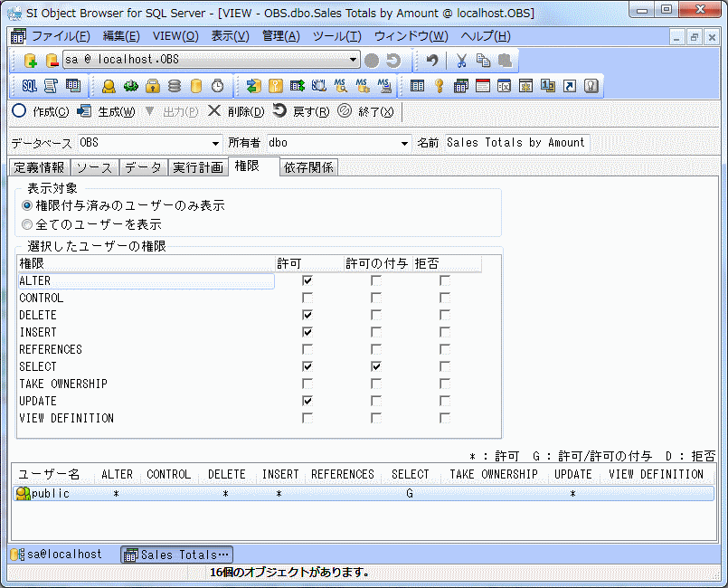The width and height of the screenshot is (728, 588).
Task: Select the 全てのユーザーを表示 radio button
Action: (x=27, y=223)
